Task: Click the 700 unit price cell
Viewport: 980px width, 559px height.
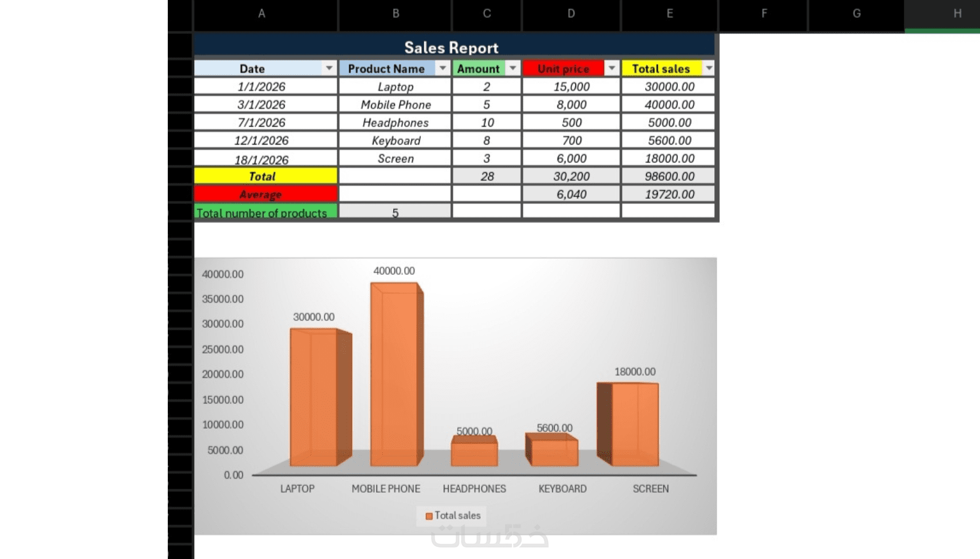Action: point(571,140)
